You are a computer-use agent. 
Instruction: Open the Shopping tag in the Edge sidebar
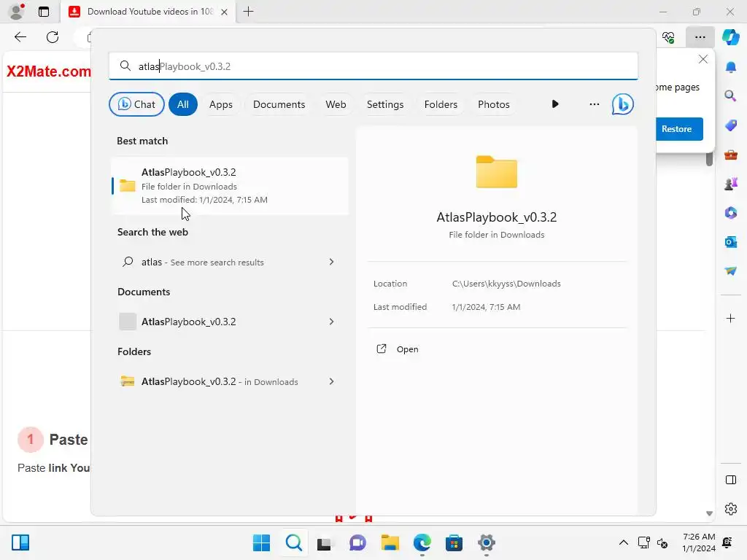pos(730,125)
